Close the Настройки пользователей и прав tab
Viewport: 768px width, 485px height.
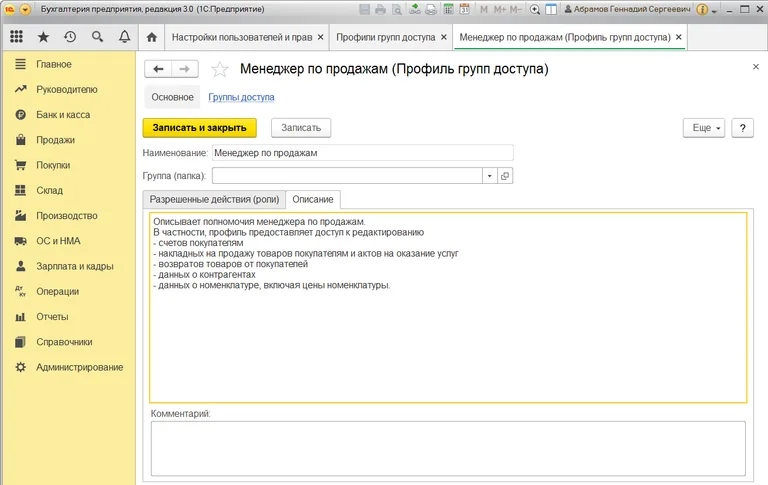pyautogui.click(x=320, y=37)
